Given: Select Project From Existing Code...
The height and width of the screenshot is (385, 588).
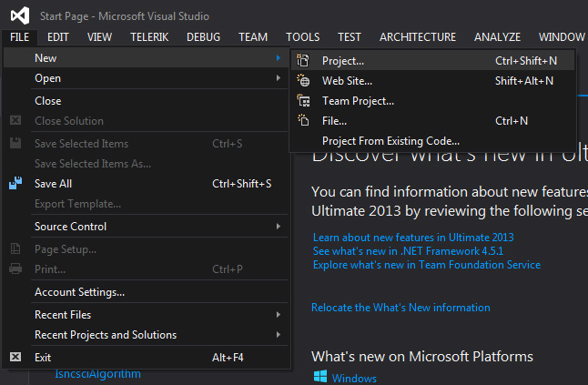Looking at the screenshot, I should pyautogui.click(x=432, y=141).
